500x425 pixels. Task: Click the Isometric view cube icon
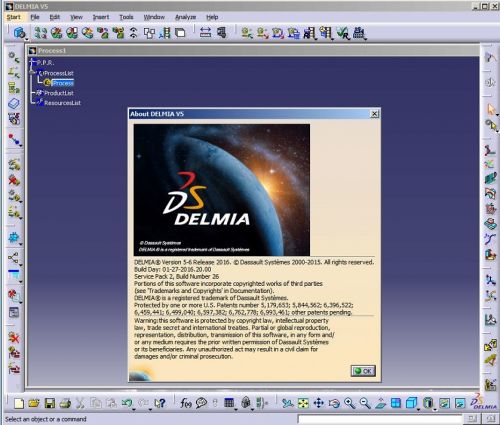(411, 403)
